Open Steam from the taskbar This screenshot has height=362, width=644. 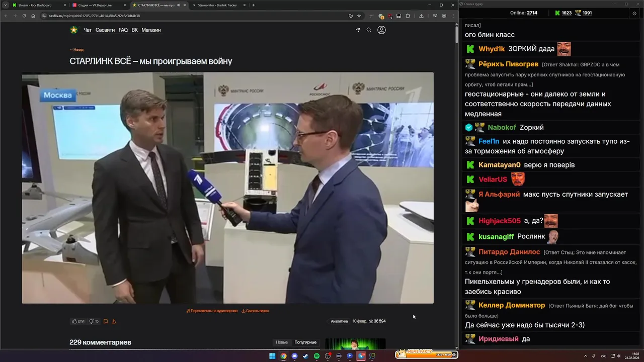[x=305, y=356]
